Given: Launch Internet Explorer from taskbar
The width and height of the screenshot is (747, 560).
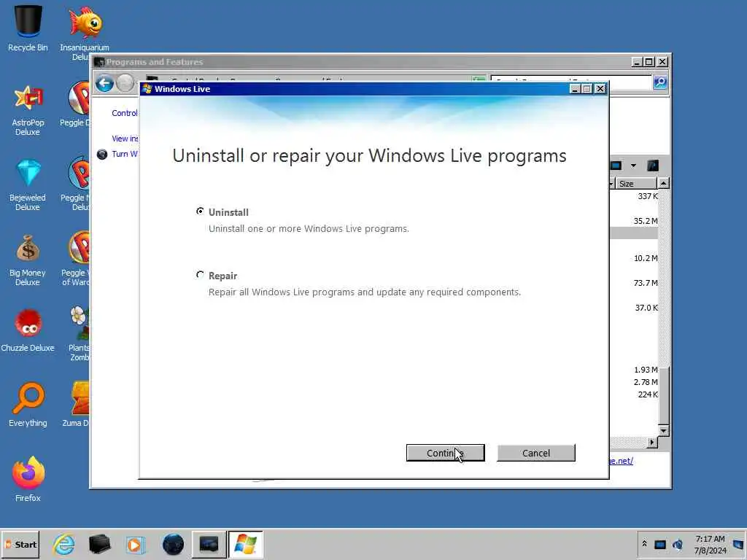Looking at the screenshot, I should click(64, 544).
